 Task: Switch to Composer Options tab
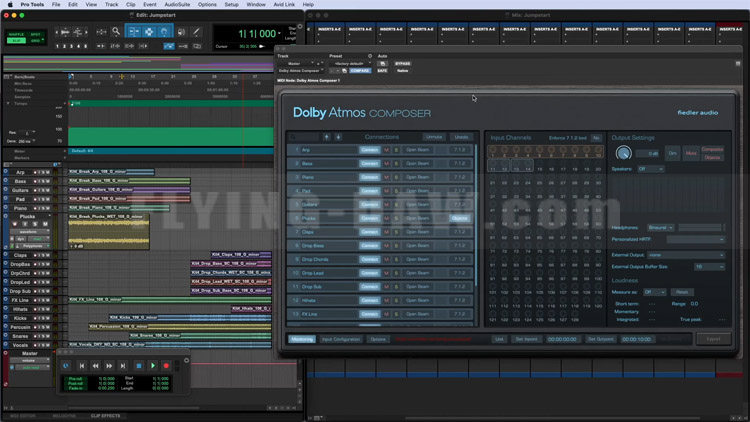pyautogui.click(x=378, y=339)
